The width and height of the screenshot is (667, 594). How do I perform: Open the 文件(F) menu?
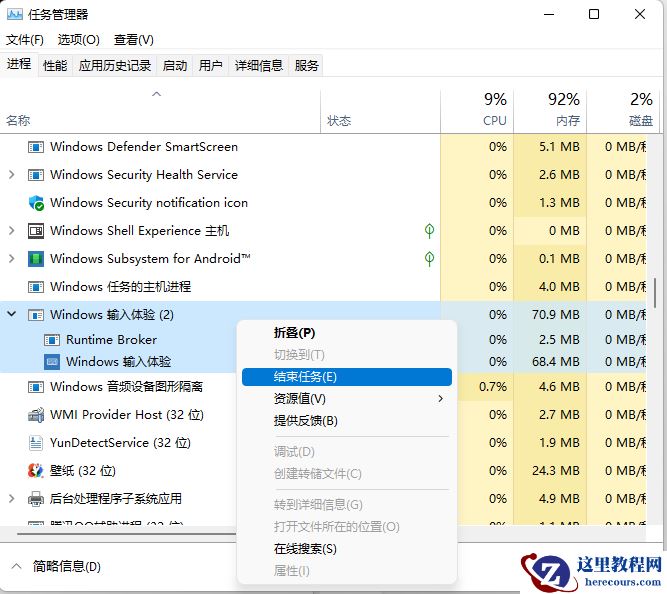pyautogui.click(x=25, y=40)
